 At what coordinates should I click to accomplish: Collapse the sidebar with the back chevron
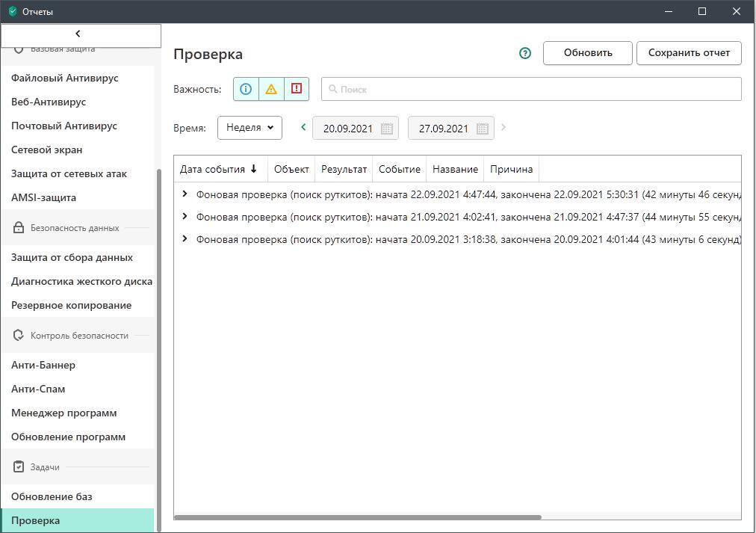[78, 34]
